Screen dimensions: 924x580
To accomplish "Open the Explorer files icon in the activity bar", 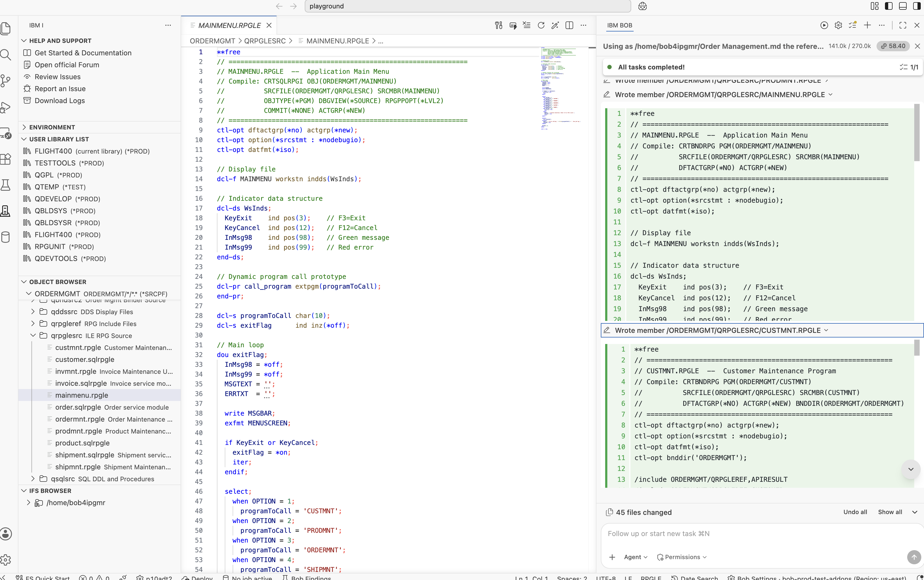I will click(x=5, y=29).
